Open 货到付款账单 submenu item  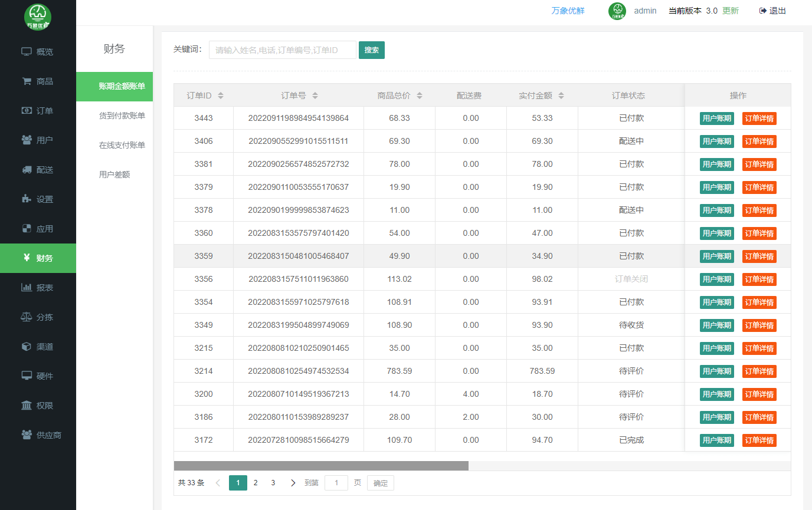(122, 116)
